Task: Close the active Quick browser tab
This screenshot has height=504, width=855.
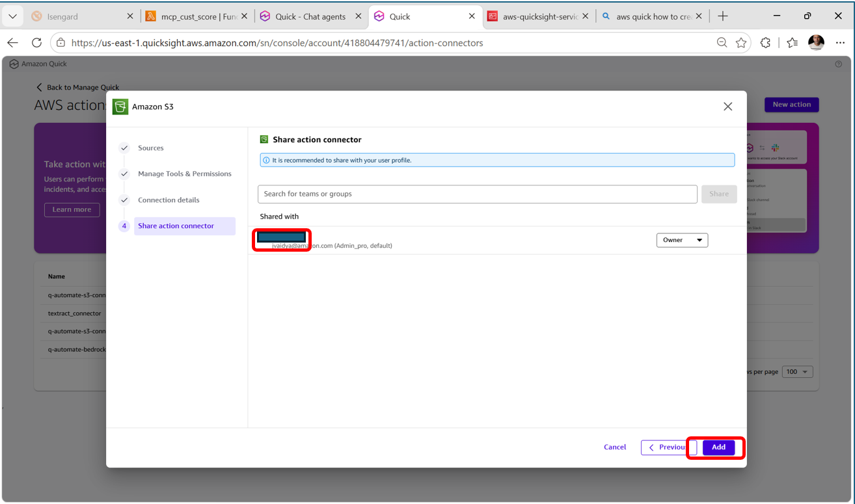Action: pos(472,16)
